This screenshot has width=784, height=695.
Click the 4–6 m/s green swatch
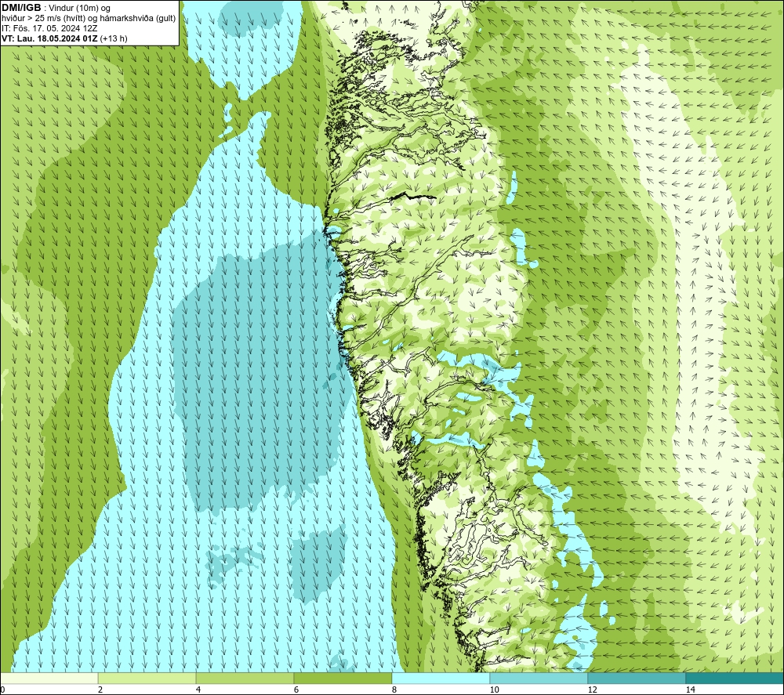click(245, 678)
